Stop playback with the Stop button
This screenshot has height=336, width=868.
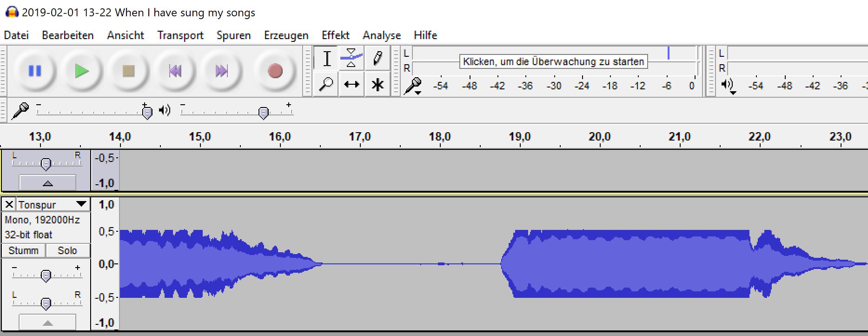click(x=128, y=71)
